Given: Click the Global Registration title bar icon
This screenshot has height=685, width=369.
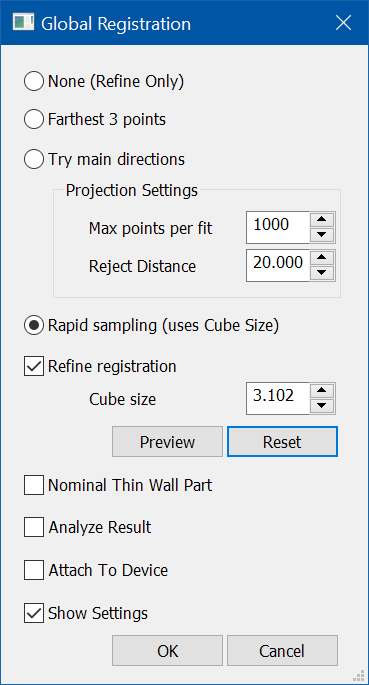Looking at the screenshot, I should tap(24, 23).
